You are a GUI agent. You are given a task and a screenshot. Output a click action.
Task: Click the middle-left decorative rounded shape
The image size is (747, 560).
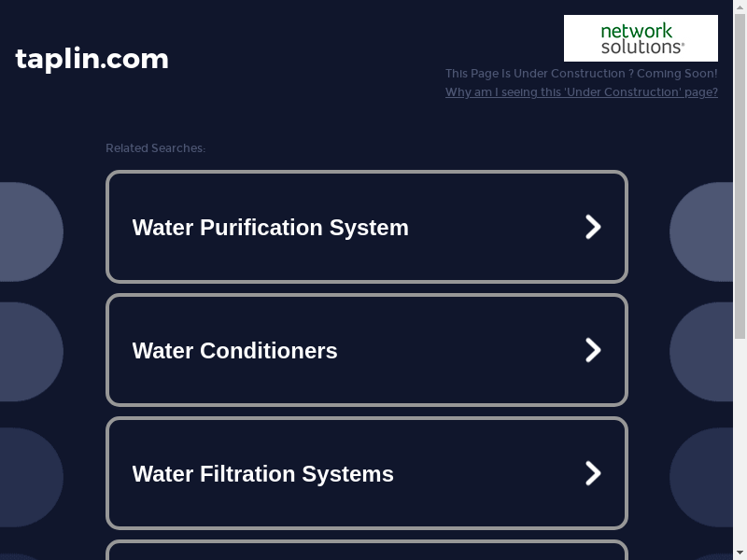pos(30,351)
